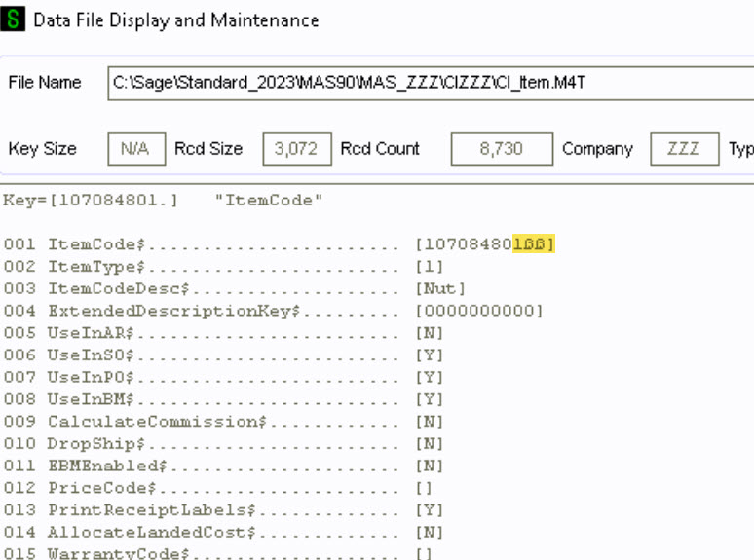Click the Rcd Size 3,072 box
The width and height of the screenshot is (754, 560).
point(297,149)
